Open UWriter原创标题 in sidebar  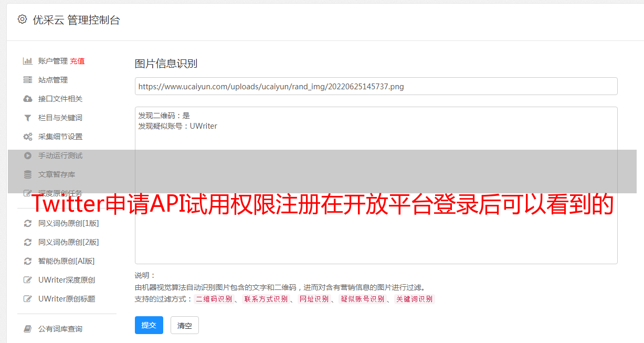(x=67, y=299)
